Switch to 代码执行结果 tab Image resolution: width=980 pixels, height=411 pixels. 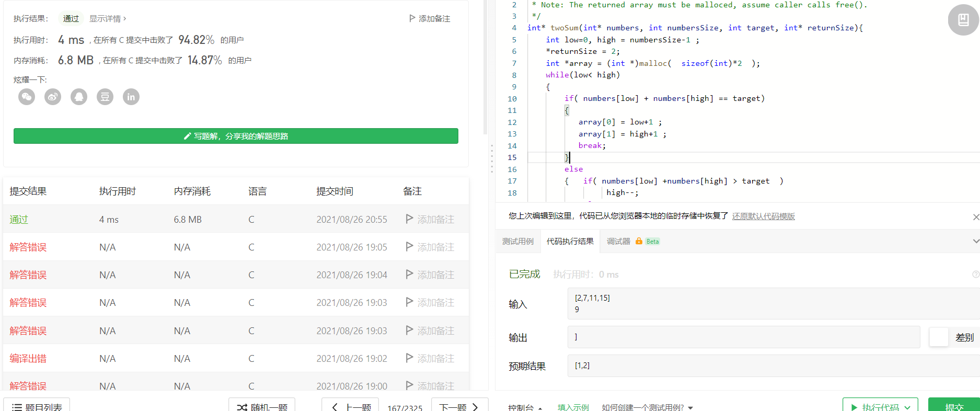coord(570,241)
